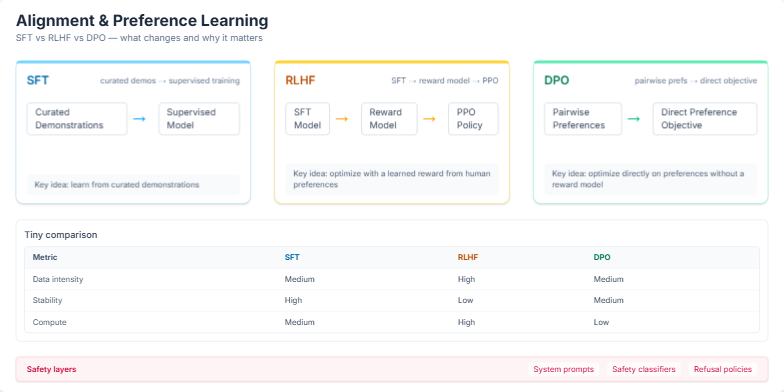Click the DPO column header in table

click(x=602, y=258)
